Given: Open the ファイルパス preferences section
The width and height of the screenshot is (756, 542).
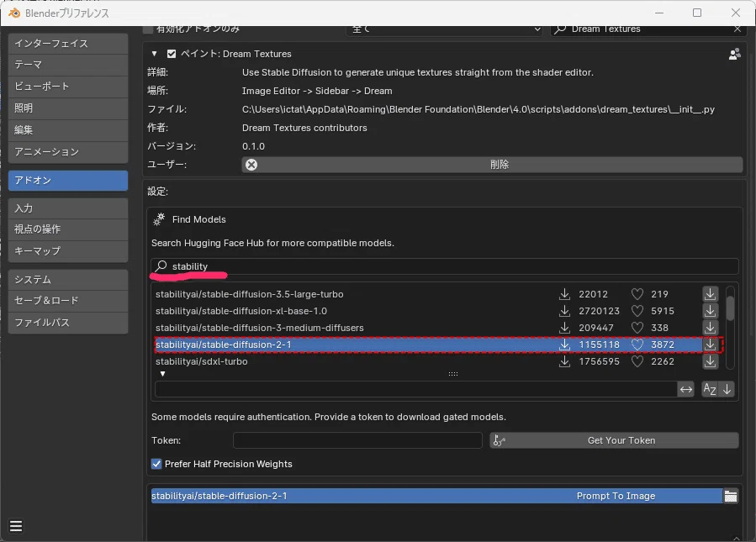Looking at the screenshot, I should (x=68, y=323).
